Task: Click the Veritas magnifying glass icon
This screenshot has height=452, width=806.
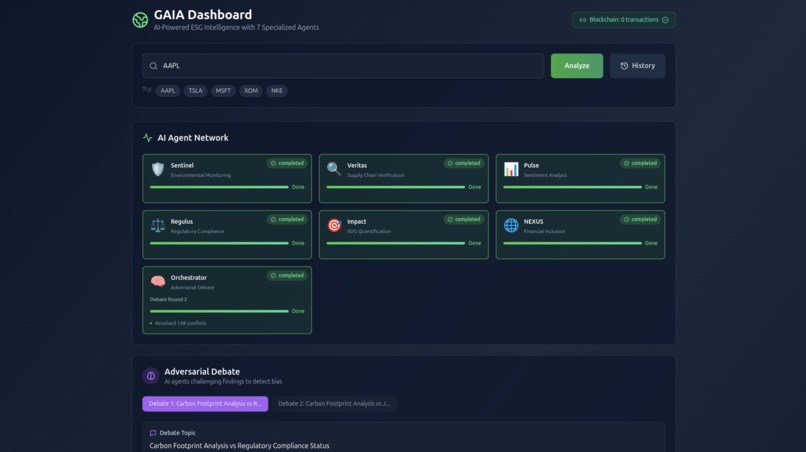Action: coord(334,169)
